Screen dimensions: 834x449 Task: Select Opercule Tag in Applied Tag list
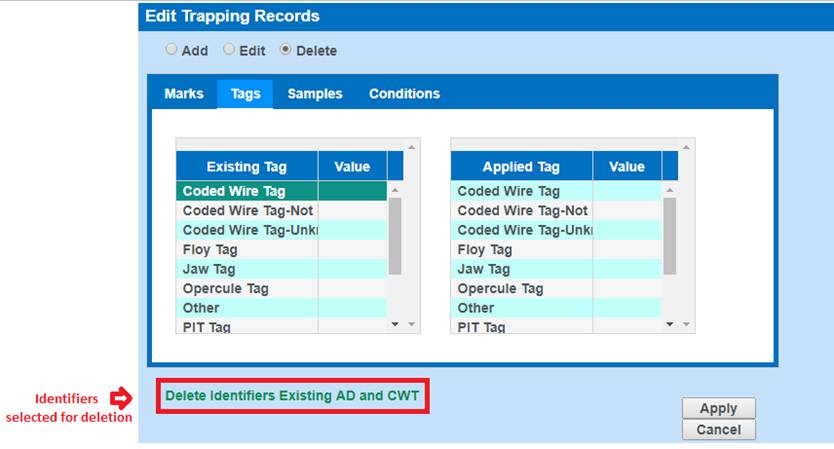click(521, 289)
